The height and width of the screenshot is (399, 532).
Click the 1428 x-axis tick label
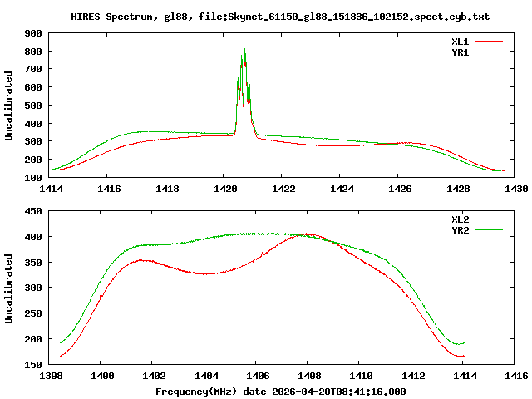(458, 189)
